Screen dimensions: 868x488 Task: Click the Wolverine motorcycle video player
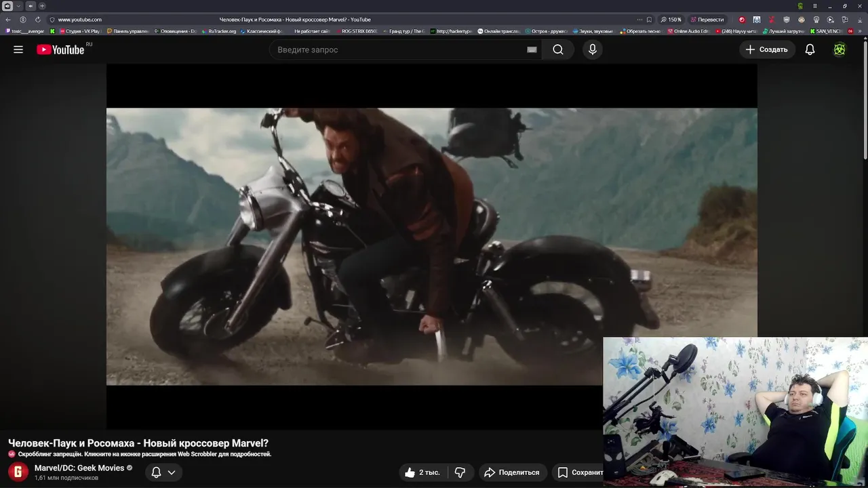point(431,247)
